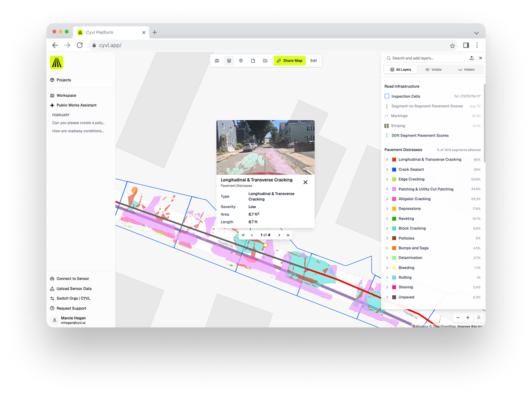Switch to the Visible layers tab
This screenshot has width=532, height=397.
(x=434, y=70)
